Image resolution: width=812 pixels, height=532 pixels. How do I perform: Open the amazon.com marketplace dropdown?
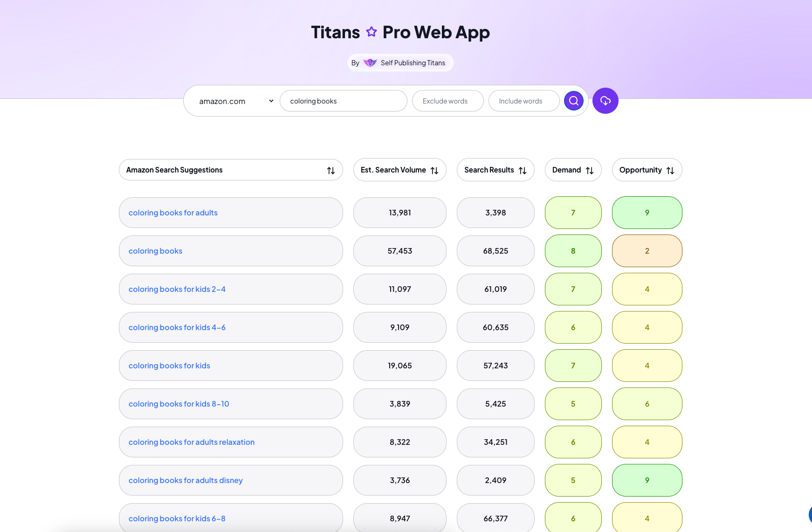(234, 101)
